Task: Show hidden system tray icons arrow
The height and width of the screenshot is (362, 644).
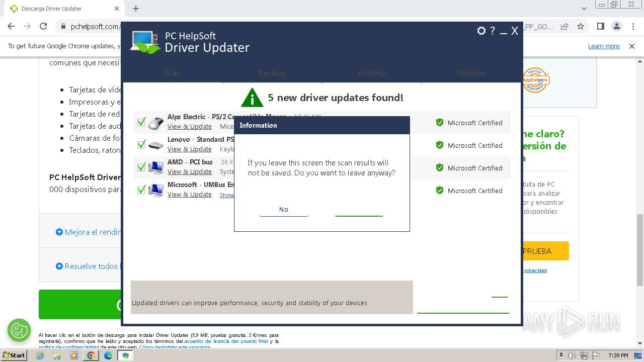Action: click(561, 355)
